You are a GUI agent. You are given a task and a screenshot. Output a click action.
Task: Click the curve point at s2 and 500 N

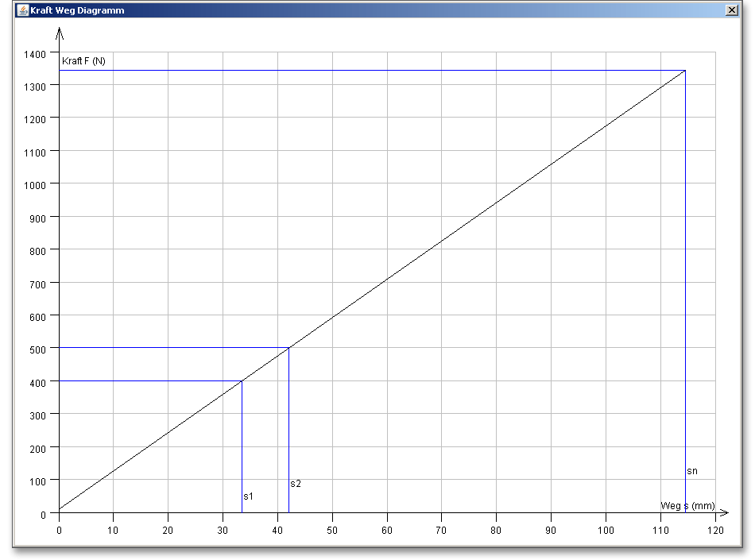pos(288,348)
